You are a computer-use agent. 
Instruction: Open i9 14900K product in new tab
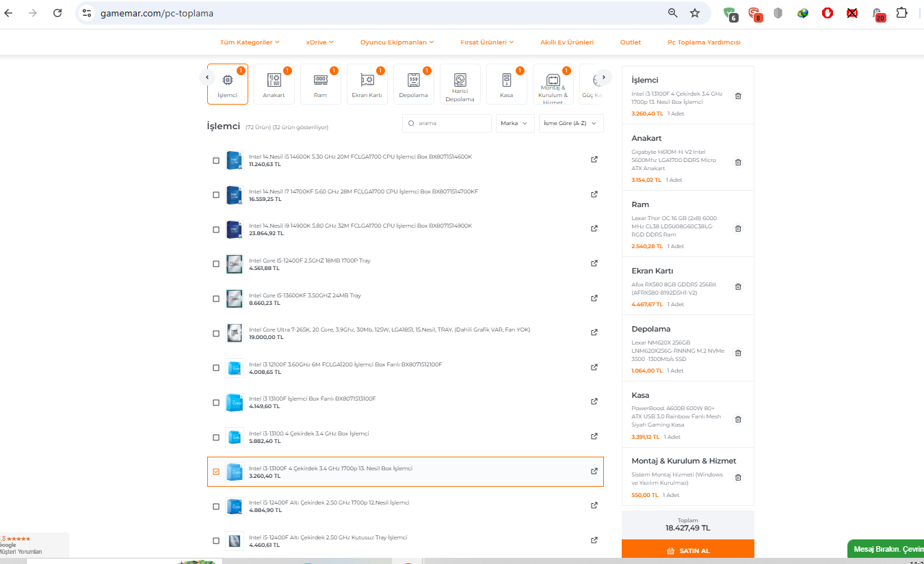point(594,228)
